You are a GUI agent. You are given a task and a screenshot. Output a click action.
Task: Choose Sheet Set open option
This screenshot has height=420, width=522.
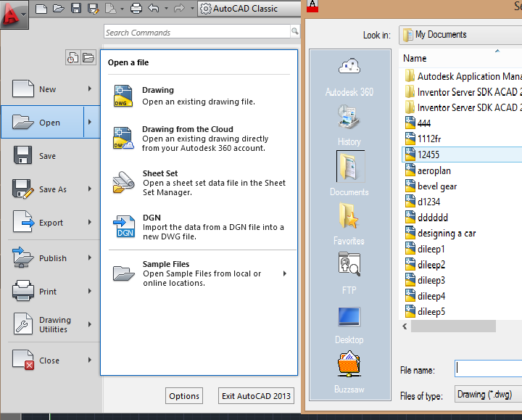pos(199,183)
